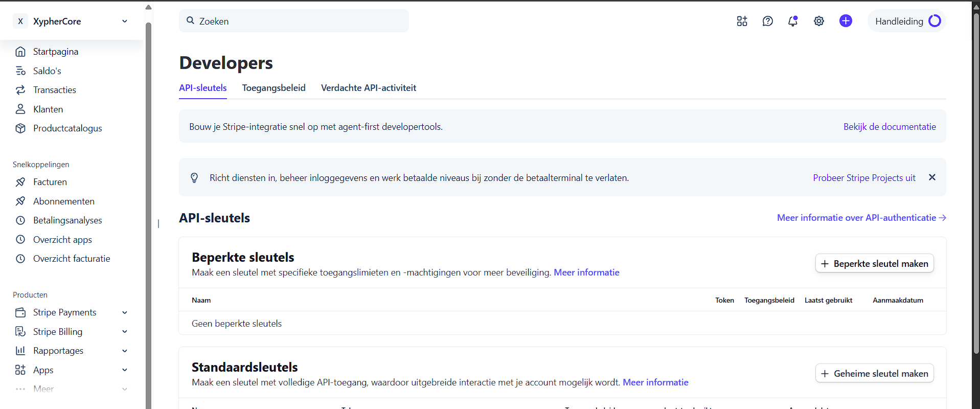This screenshot has width=980, height=409.
Task: Click the clock icon beside Overzicht facturatie
Action: [20, 259]
